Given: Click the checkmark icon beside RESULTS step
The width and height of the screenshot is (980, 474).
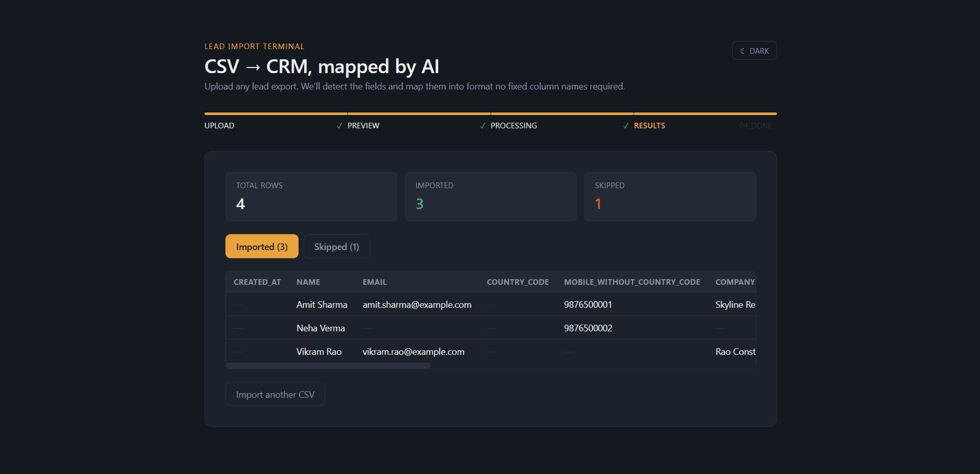Looking at the screenshot, I should [x=626, y=126].
